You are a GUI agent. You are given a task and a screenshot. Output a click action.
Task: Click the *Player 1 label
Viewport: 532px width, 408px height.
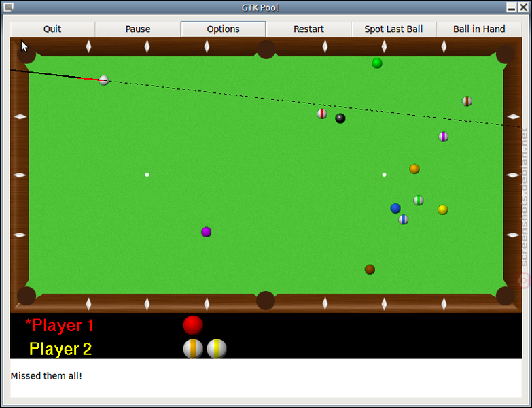pyautogui.click(x=59, y=325)
